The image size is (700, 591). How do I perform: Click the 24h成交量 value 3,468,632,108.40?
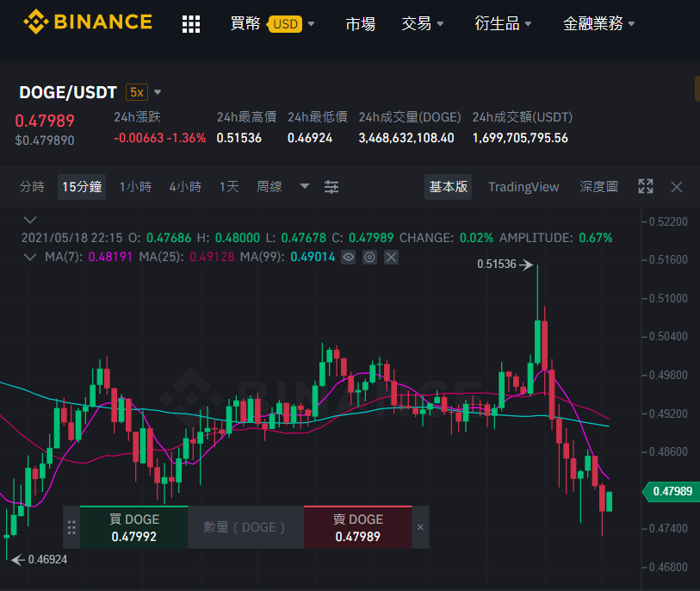[406, 138]
